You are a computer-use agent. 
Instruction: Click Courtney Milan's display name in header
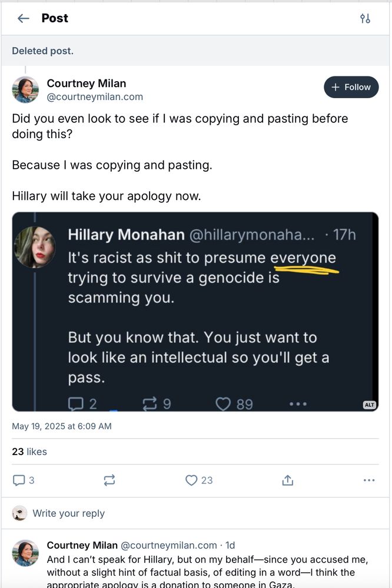click(87, 83)
